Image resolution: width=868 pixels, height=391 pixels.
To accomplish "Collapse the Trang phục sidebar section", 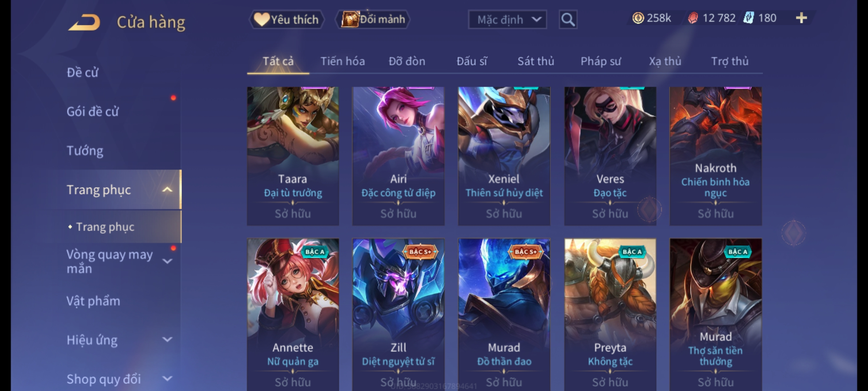I will click(x=167, y=190).
